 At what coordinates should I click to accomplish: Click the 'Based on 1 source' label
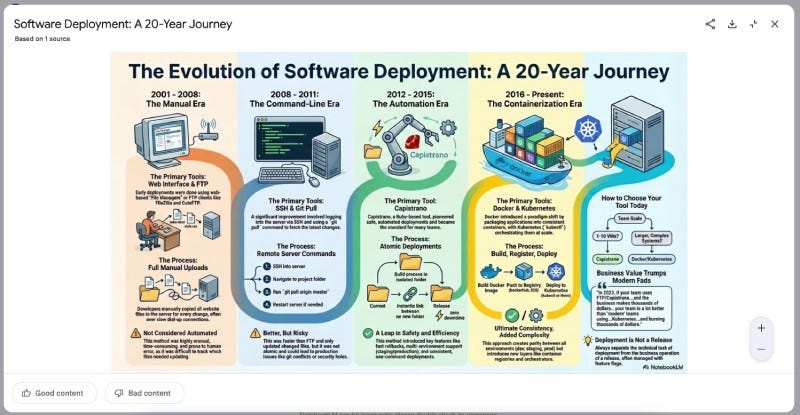(42, 39)
